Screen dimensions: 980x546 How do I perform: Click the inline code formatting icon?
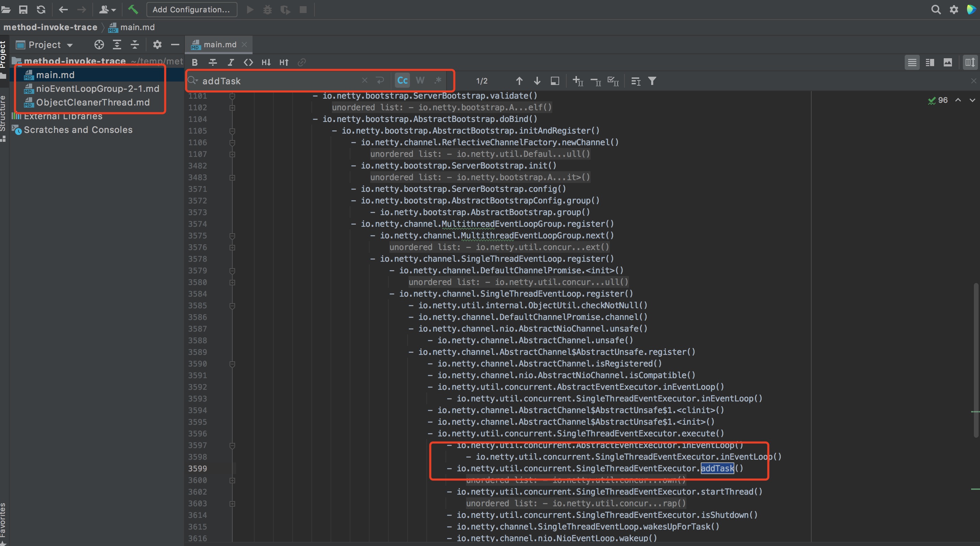(x=248, y=62)
